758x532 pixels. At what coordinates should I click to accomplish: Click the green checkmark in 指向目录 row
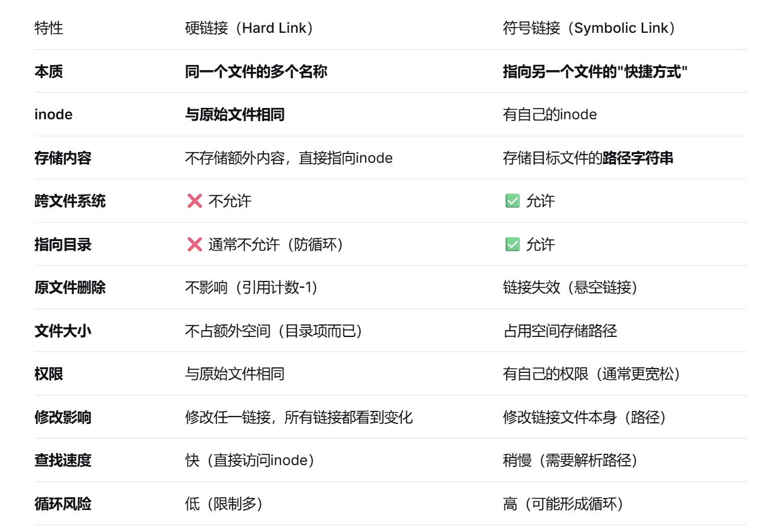click(x=512, y=244)
